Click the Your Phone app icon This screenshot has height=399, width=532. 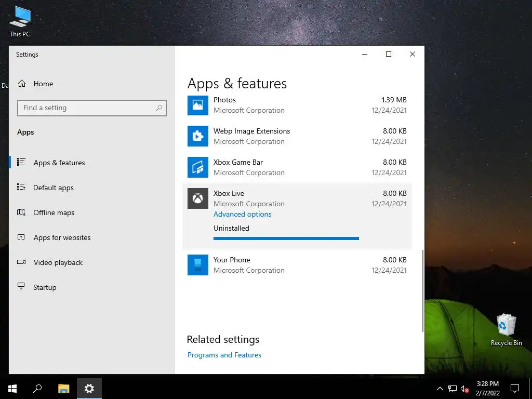[x=198, y=265]
